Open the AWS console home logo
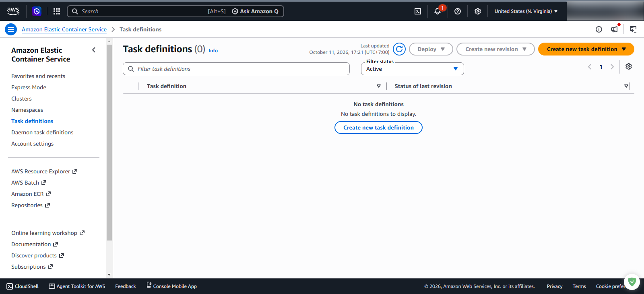The image size is (644, 294). coord(13,11)
